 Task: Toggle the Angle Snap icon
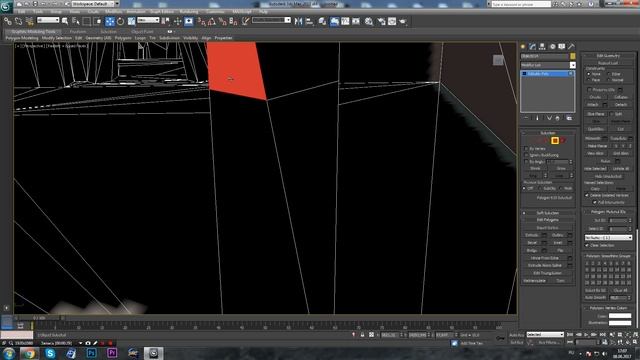[x=212, y=21]
